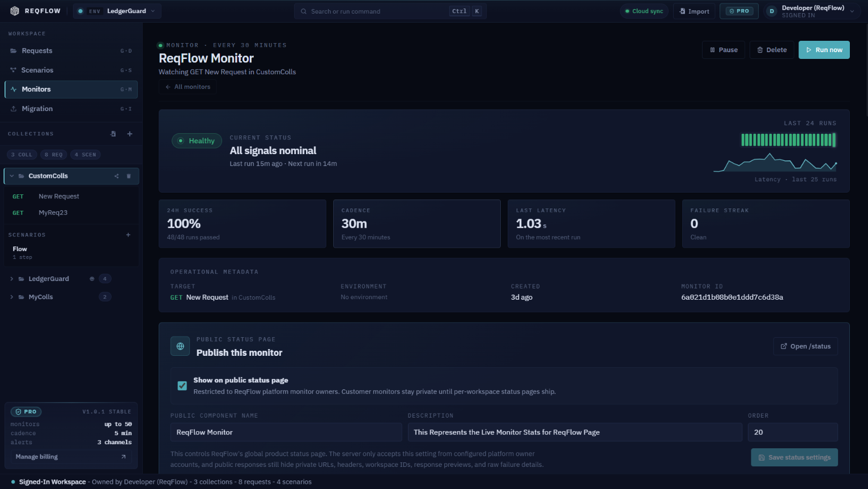
Task: Open Migration in the workspace menu
Action: pos(71,109)
